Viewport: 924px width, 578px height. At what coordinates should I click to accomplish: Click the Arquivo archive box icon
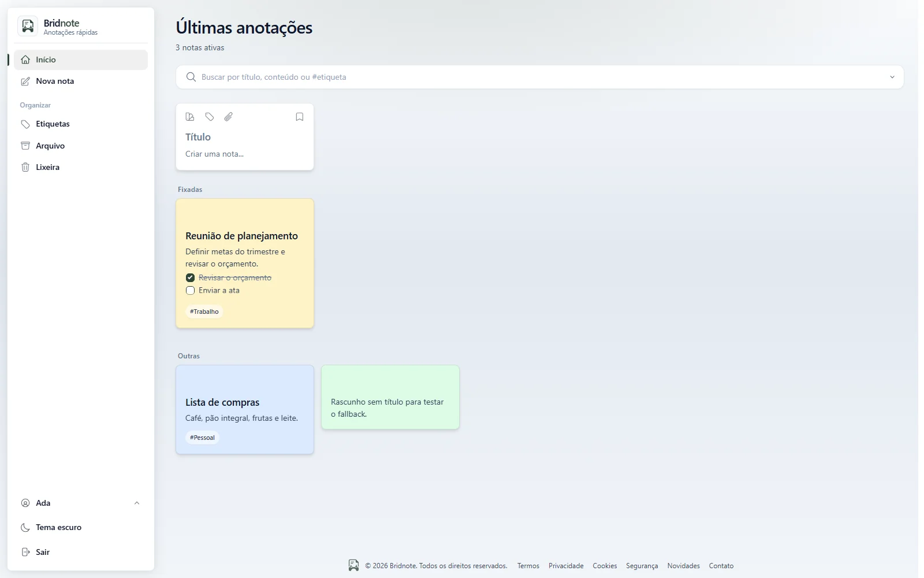25,146
